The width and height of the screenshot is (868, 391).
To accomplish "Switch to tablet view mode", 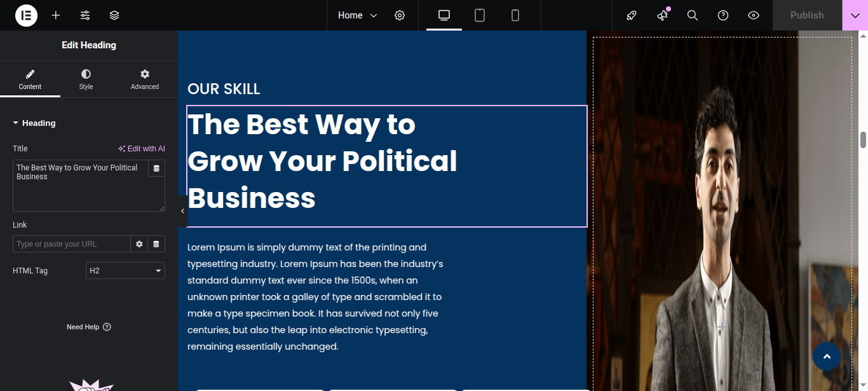I will tap(480, 15).
